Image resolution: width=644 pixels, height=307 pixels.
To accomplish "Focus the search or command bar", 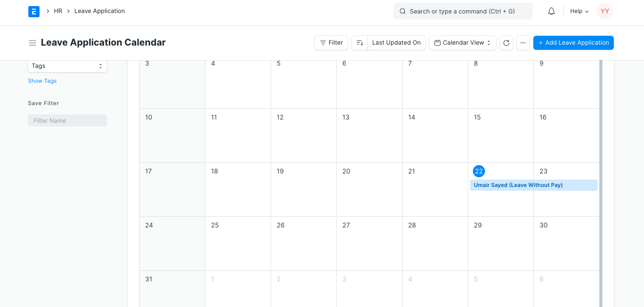I will [463, 11].
